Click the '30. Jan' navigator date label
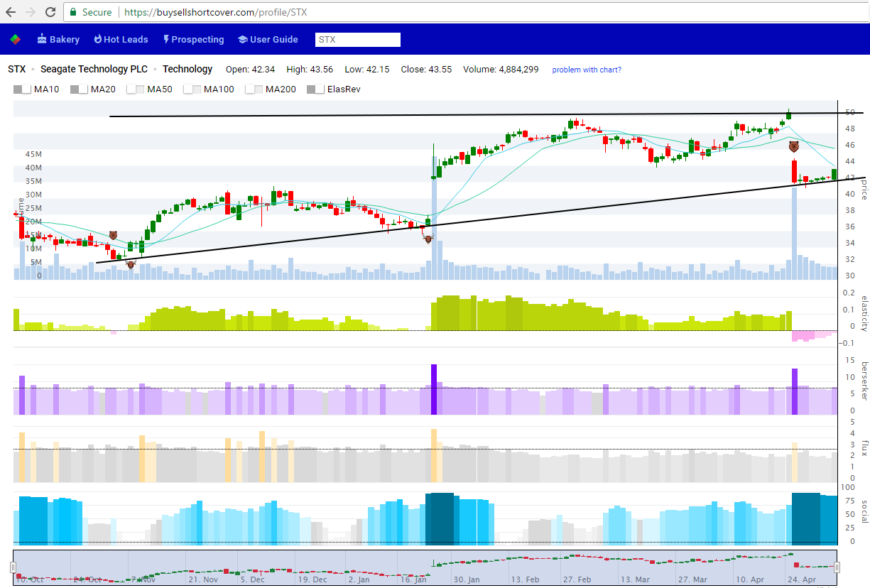This screenshot has width=870, height=588. [x=466, y=579]
